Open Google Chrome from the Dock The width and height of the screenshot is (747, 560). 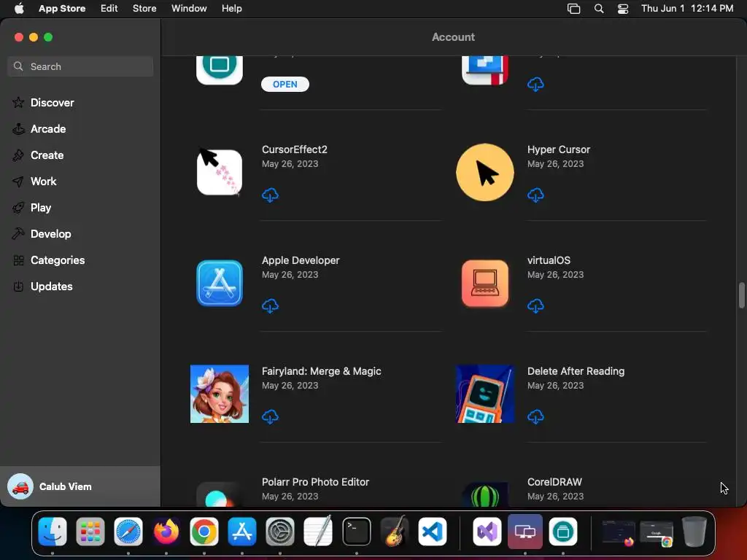[x=204, y=532]
